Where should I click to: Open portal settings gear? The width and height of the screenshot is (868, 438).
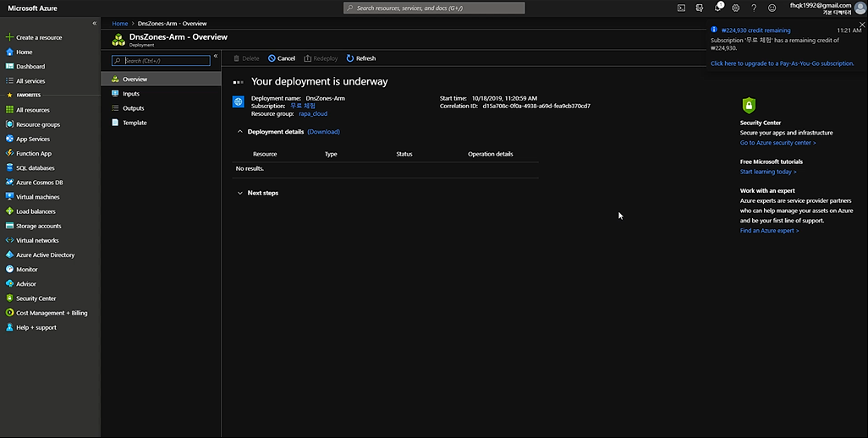(736, 8)
